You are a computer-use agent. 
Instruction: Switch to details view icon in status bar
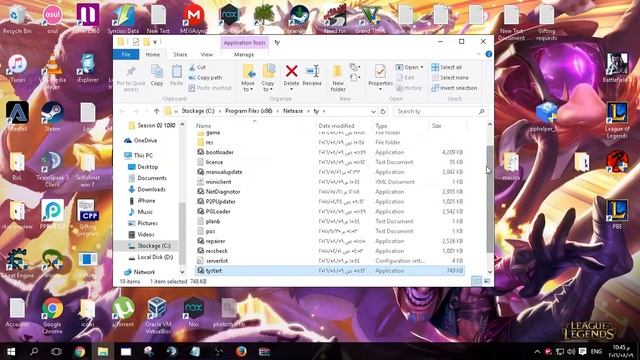476,281
